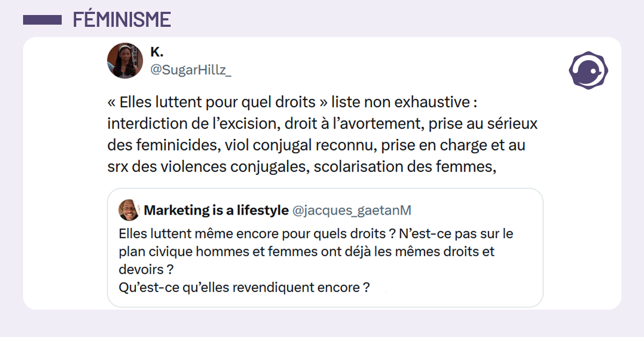Click the purple bar beside FÉMINISME

tap(42, 20)
